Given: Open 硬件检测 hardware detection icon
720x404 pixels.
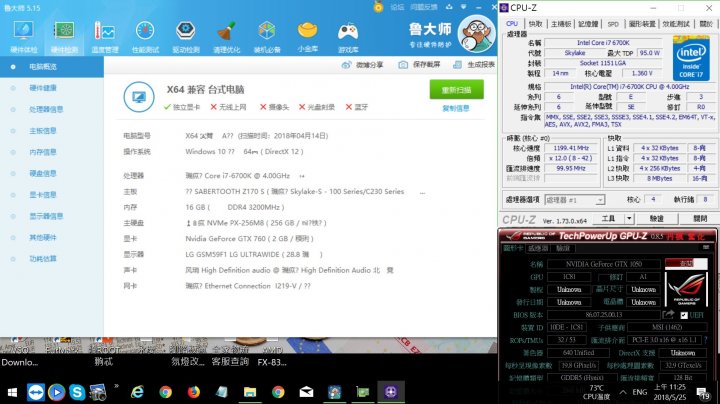Looking at the screenshot, I should (x=64, y=37).
